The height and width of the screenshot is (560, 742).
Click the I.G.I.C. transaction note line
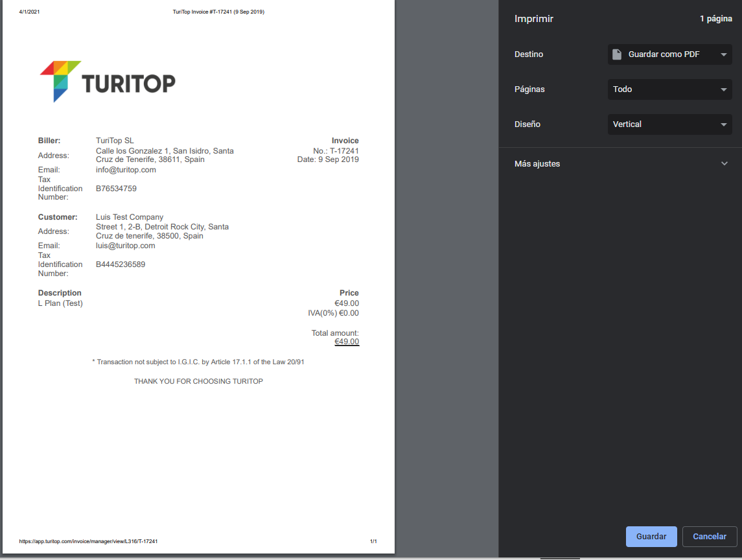198,362
